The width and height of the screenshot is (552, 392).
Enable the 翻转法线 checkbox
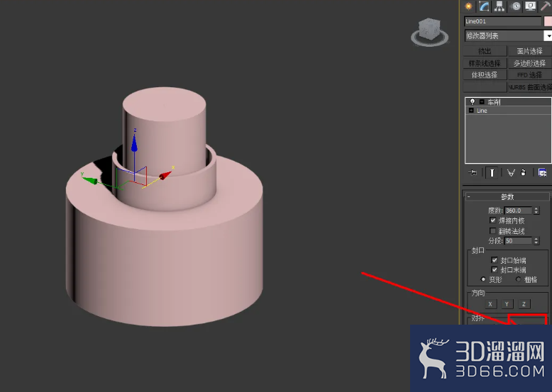[x=493, y=231]
